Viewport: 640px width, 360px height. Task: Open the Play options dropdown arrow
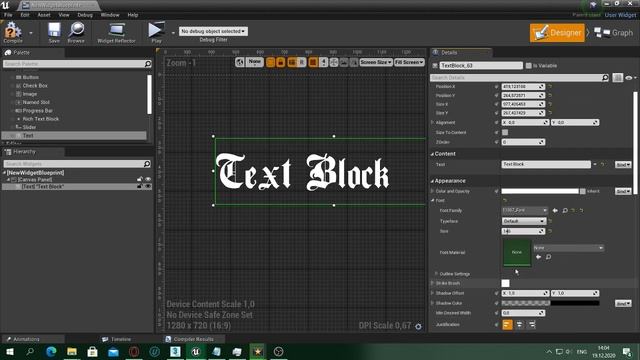click(x=173, y=33)
